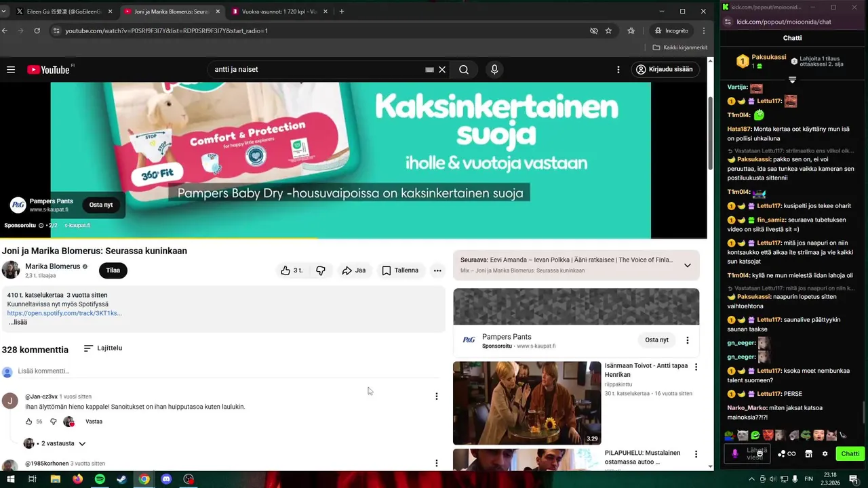Save the video with Tallenna
Viewport: 868px width, 488px height.
pos(400,270)
